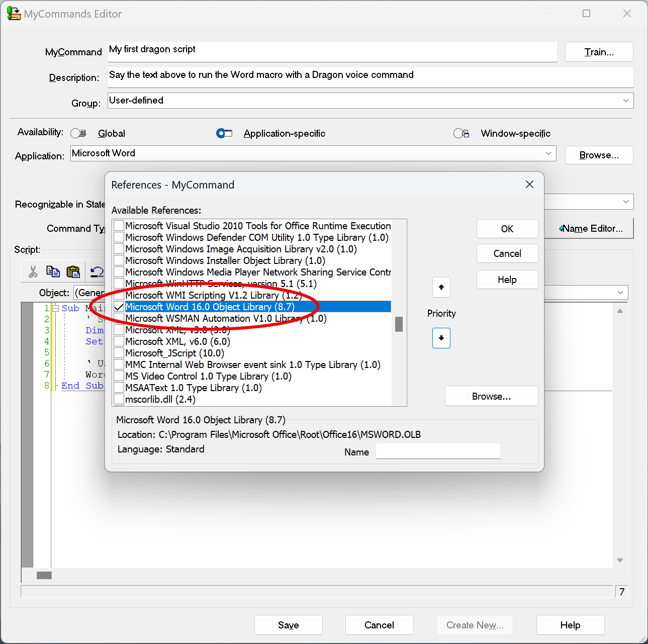The width and height of the screenshot is (648, 644).
Task: Click line number 5 in script gutter
Action: [47, 352]
